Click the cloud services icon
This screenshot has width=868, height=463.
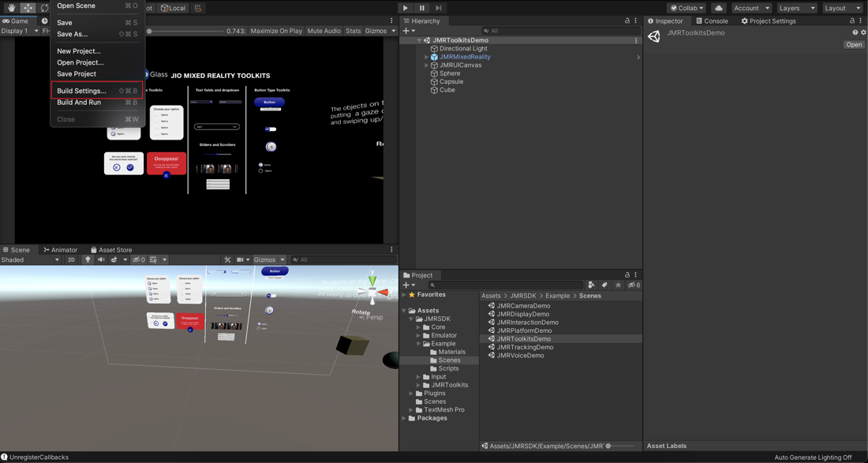point(718,8)
